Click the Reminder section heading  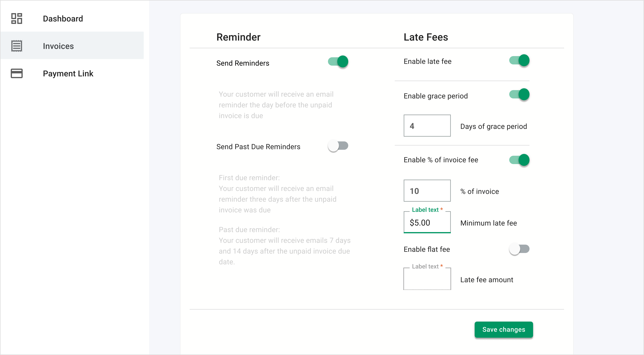(239, 37)
